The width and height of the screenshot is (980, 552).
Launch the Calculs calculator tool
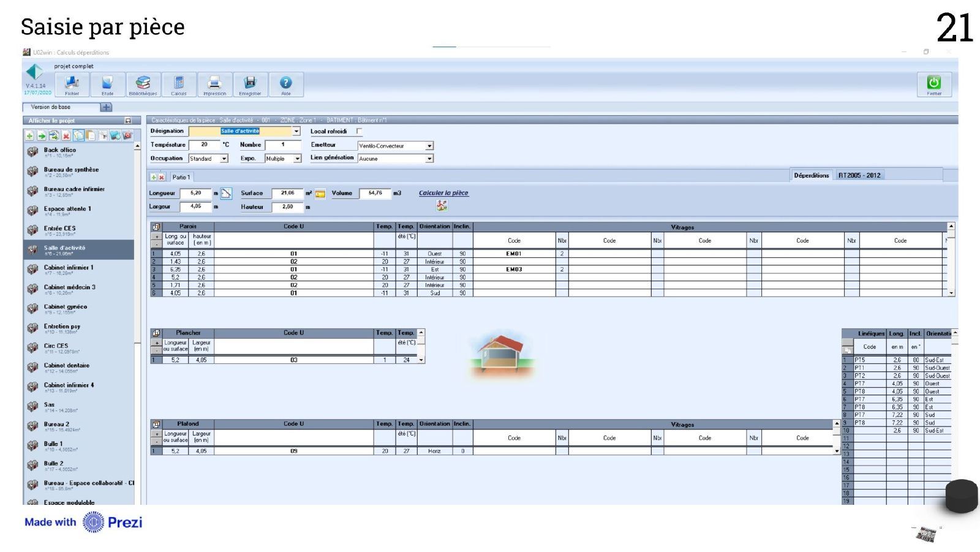tap(179, 85)
